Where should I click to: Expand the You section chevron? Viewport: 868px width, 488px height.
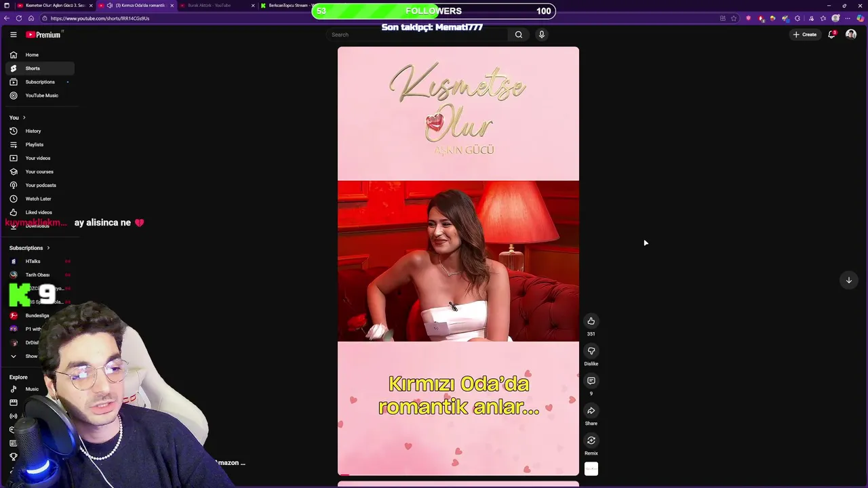click(x=24, y=117)
